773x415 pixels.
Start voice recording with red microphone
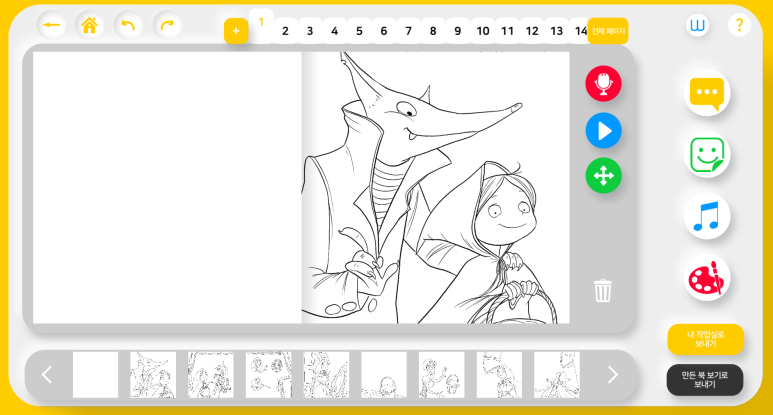coord(603,84)
